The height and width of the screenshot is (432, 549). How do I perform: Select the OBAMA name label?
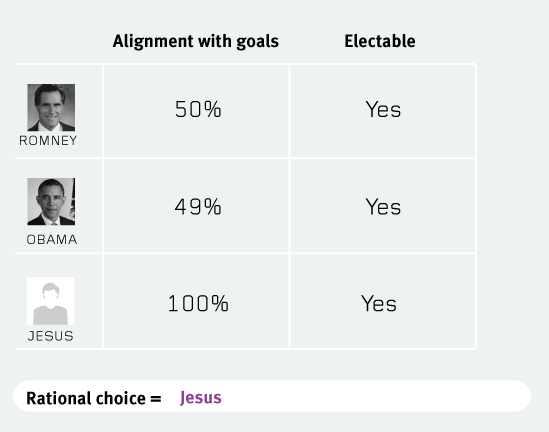point(52,240)
